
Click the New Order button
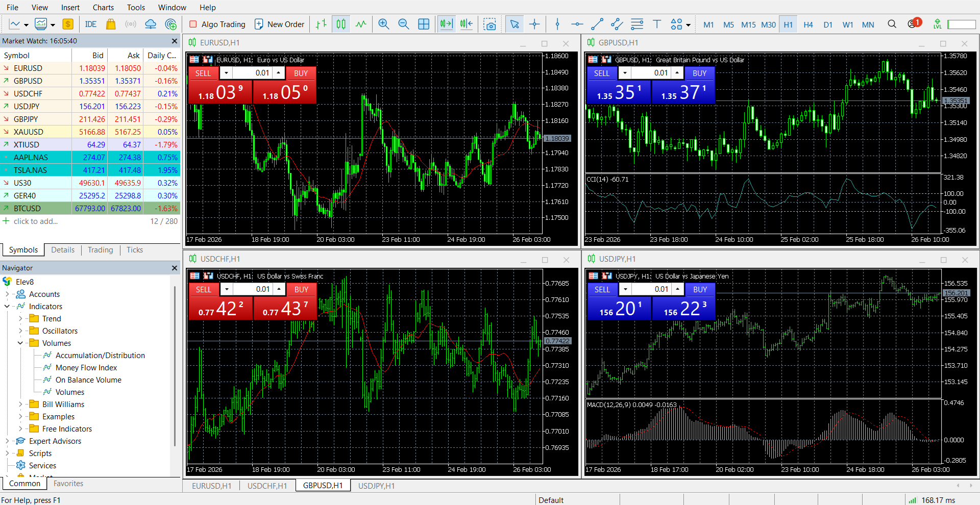click(x=279, y=24)
